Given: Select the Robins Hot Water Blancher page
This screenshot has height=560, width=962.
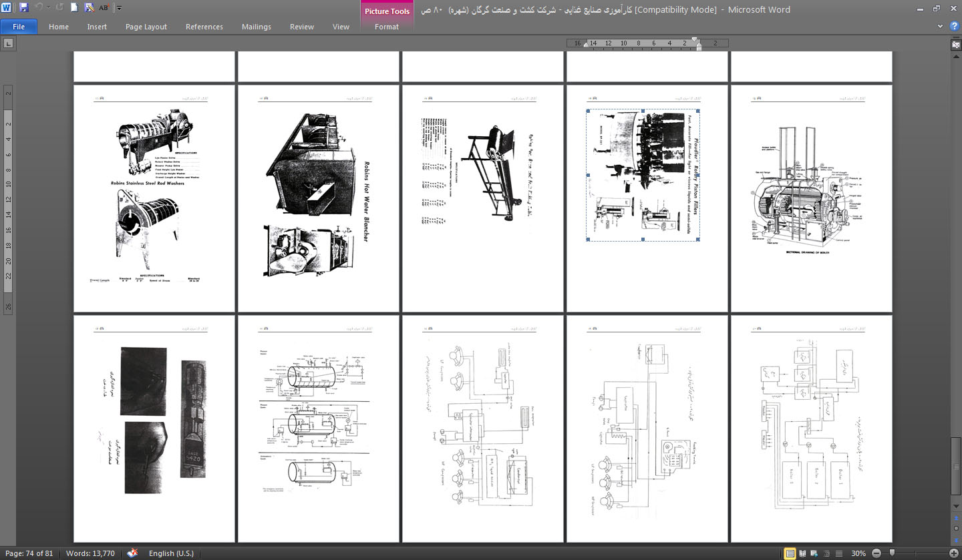Looking at the screenshot, I should tap(319, 198).
